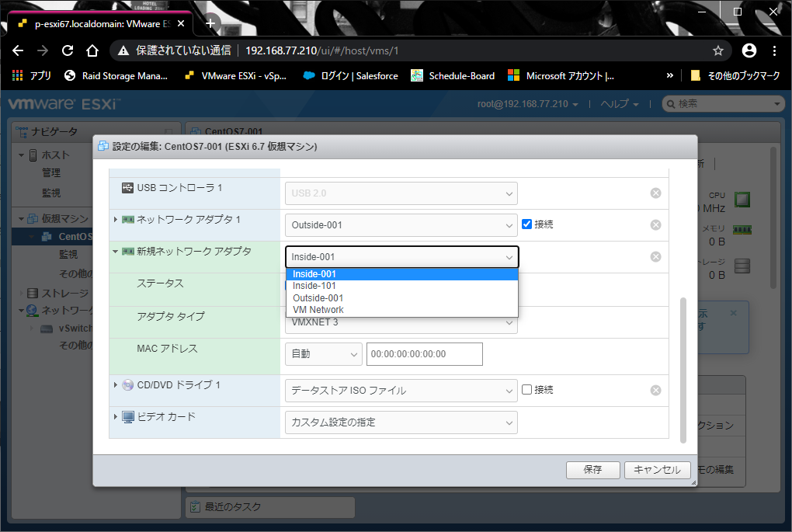Open a new browser tab

[210, 23]
